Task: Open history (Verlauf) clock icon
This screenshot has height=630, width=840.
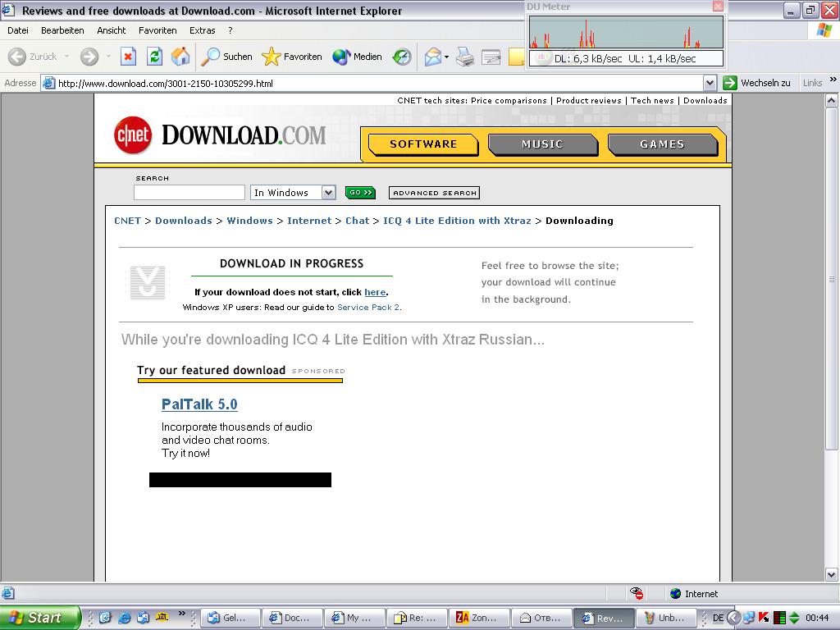Action: (x=402, y=57)
